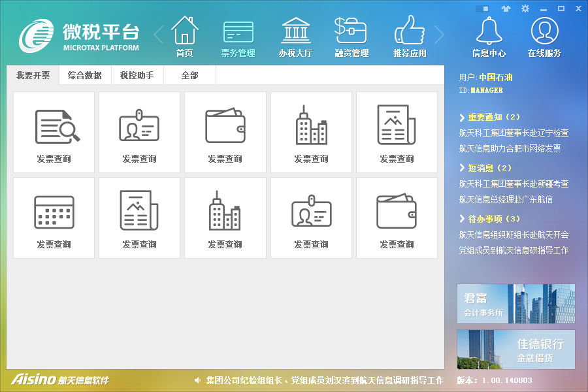The height and width of the screenshot is (392, 588).
Task: Open the 信息中心 bell icon
Action: 489,37
